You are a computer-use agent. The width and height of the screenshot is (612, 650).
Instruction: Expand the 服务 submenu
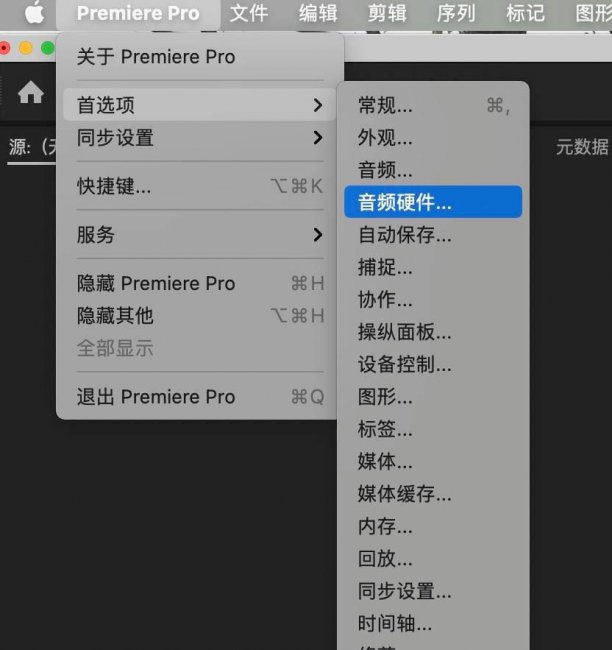[200, 235]
